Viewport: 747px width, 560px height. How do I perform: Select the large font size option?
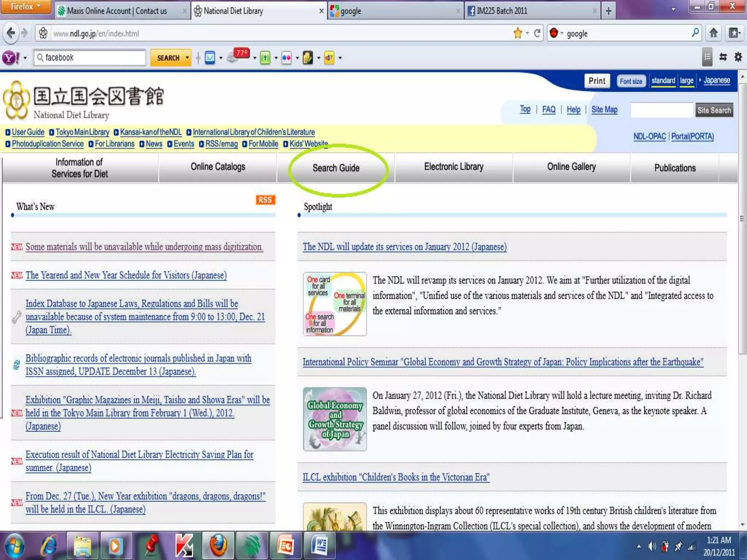pos(686,81)
